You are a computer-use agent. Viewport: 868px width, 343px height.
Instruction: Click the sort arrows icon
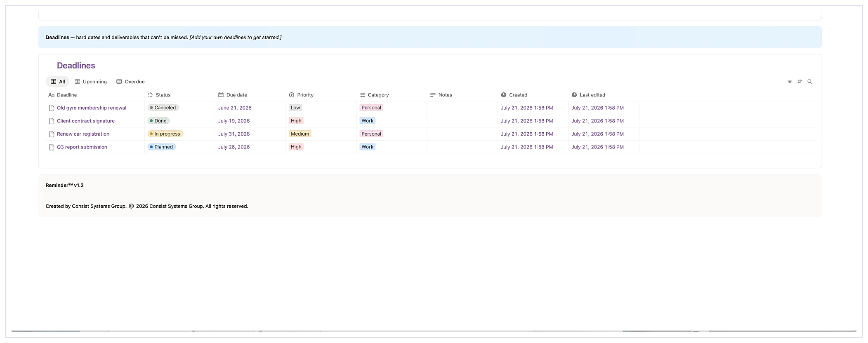[x=800, y=82]
